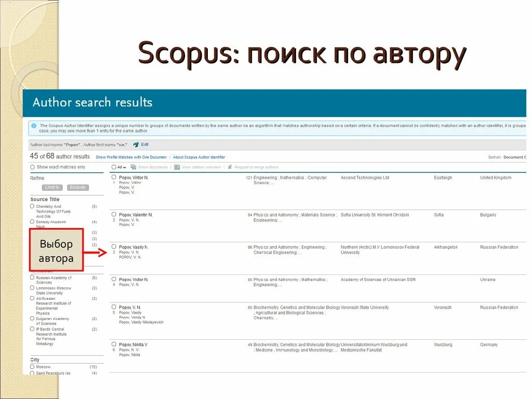Open About Scopus Author Identifier link
The width and height of the screenshot is (532, 399).
[x=199, y=157]
